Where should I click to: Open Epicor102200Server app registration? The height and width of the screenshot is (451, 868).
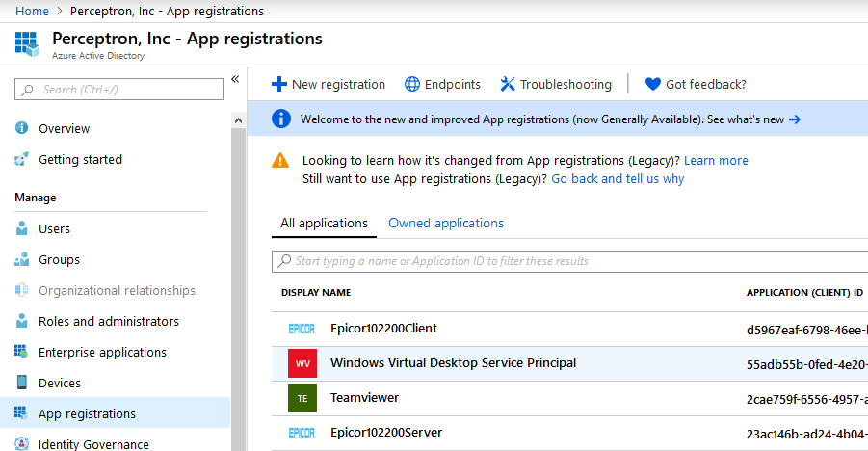point(386,433)
